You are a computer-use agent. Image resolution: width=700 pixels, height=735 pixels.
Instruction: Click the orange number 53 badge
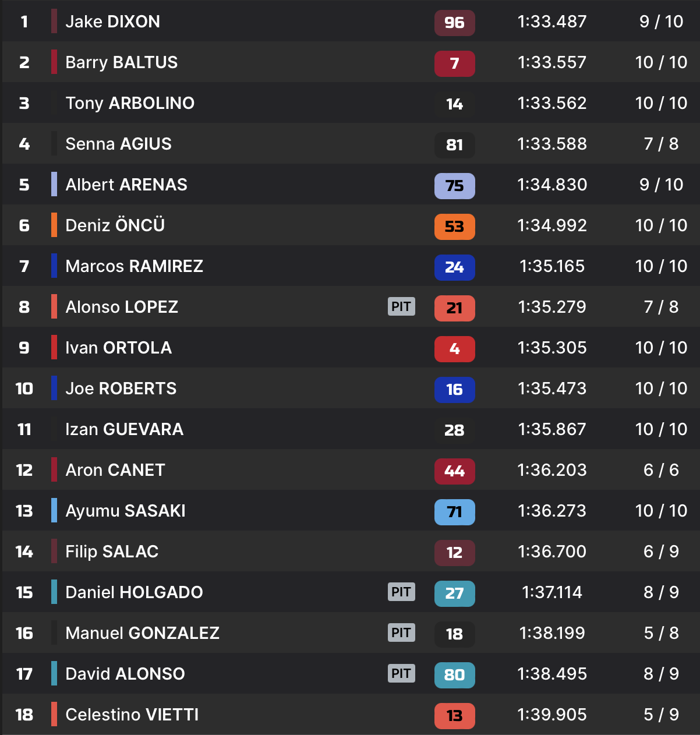454,227
